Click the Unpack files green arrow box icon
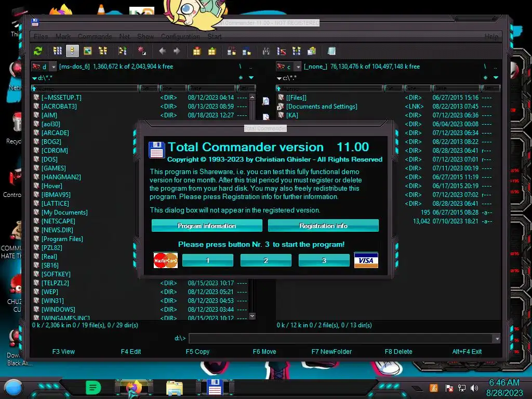532x399 pixels. (x=212, y=51)
